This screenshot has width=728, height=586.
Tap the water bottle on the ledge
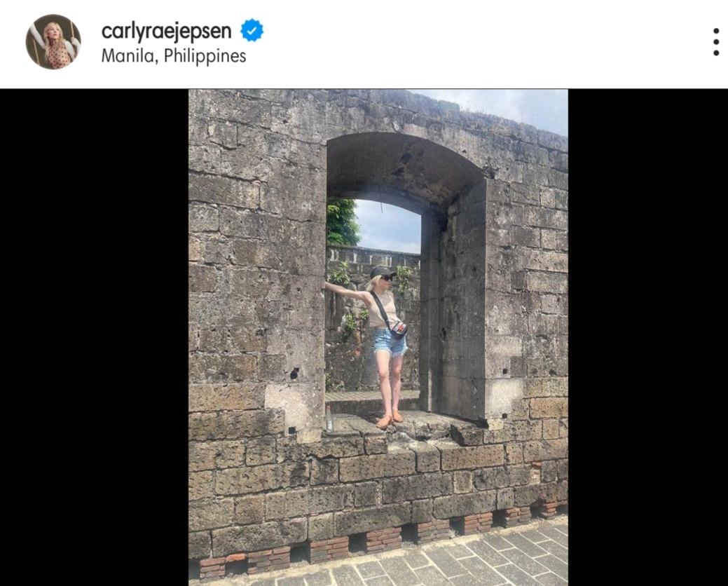coord(329,418)
